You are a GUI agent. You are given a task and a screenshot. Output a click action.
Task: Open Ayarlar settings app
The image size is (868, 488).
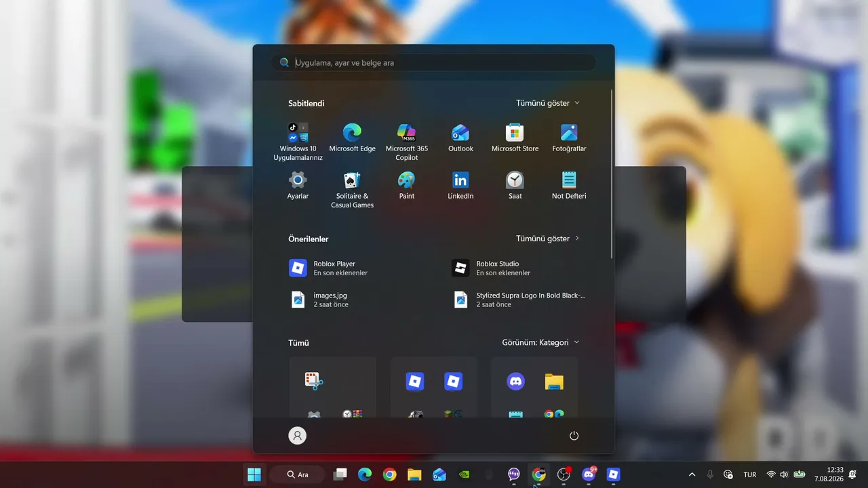pos(298,185)
